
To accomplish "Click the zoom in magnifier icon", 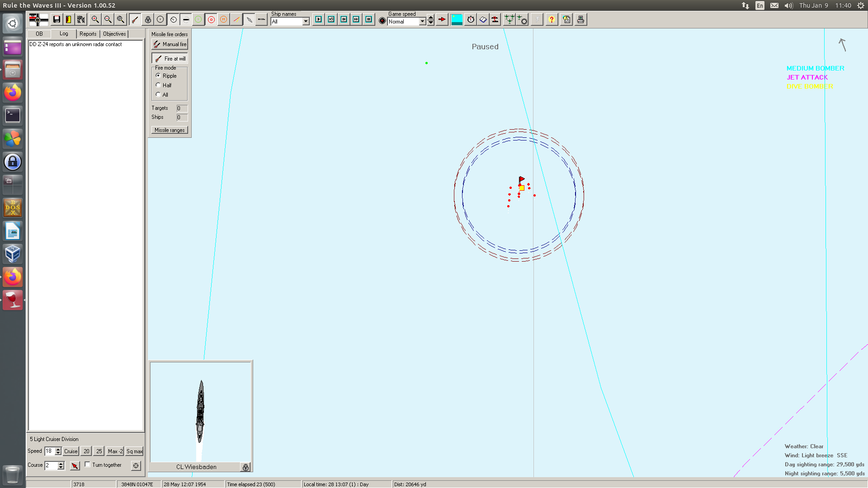I will tap(95, 19).
